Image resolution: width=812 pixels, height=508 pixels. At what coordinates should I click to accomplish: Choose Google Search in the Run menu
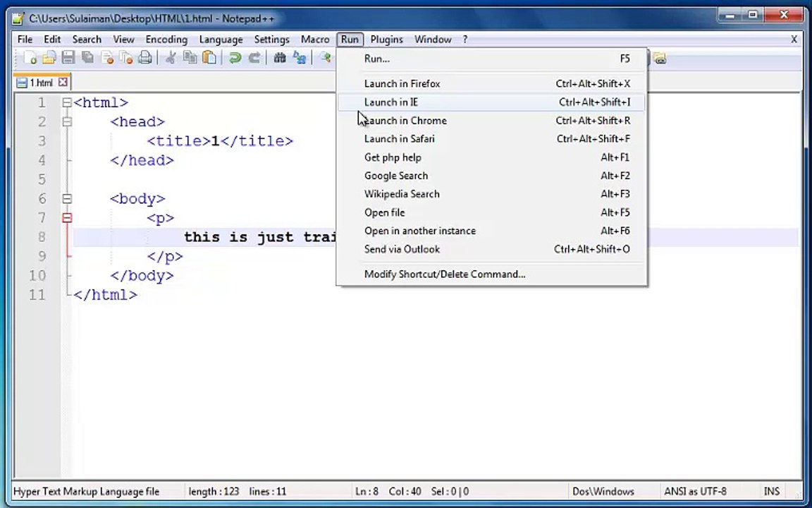[x=491, y=175]
